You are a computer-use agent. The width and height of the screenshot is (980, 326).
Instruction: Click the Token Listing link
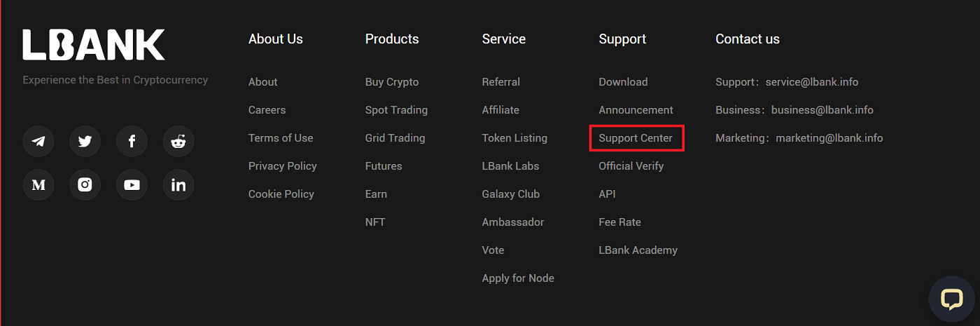514,138
